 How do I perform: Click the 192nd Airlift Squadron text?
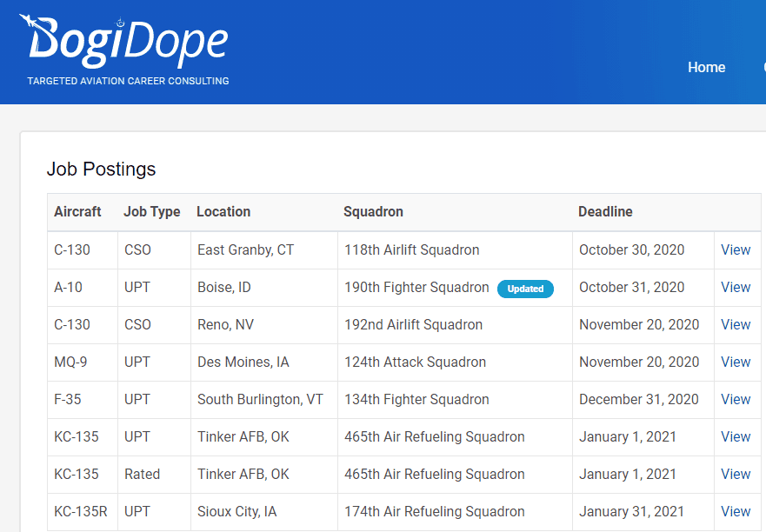(413, 324)
